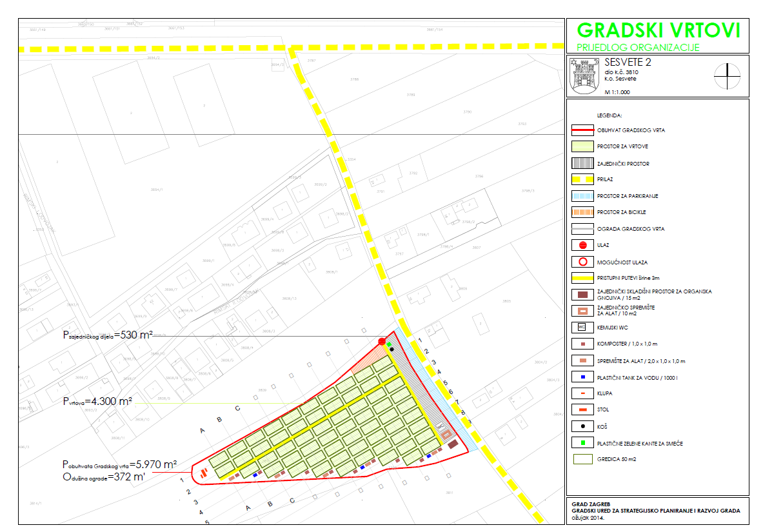This screenshot has width=763, height=532.
Task: Select the blue PROSTOR ZA PARKIRANJE swatch
Action: (582, 196)
